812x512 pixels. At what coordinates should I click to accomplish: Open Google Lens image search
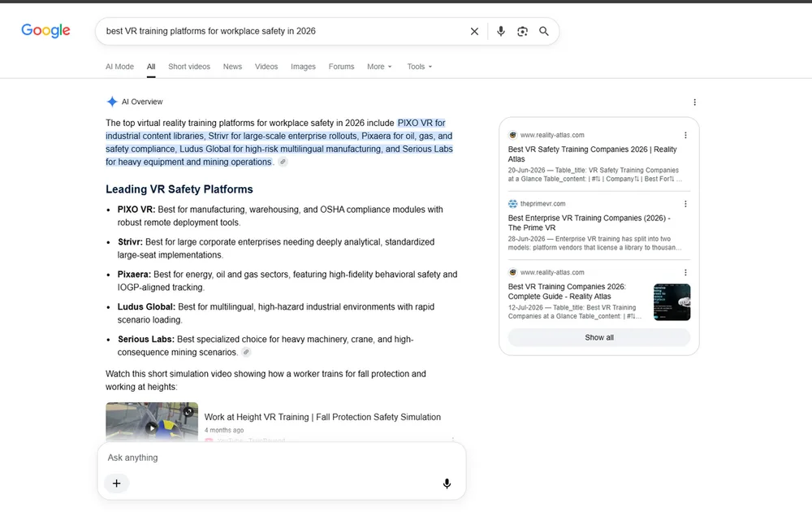pyautogui.click(x=522, y=31)
